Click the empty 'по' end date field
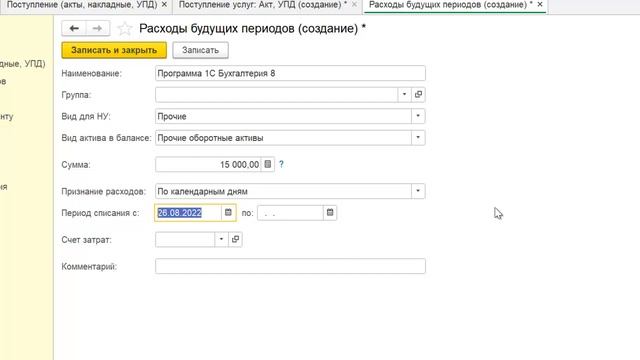The image size is (640, 360). point(290,213)
